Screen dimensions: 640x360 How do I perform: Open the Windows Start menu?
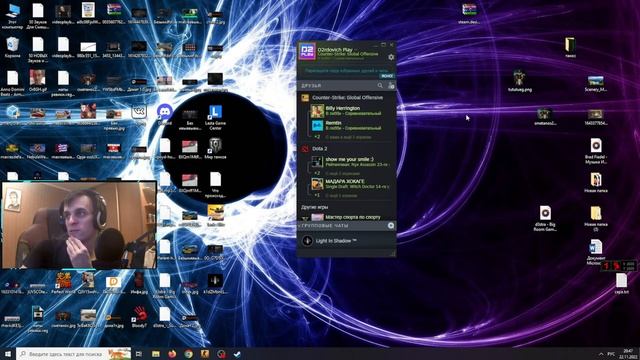(8, 354)
